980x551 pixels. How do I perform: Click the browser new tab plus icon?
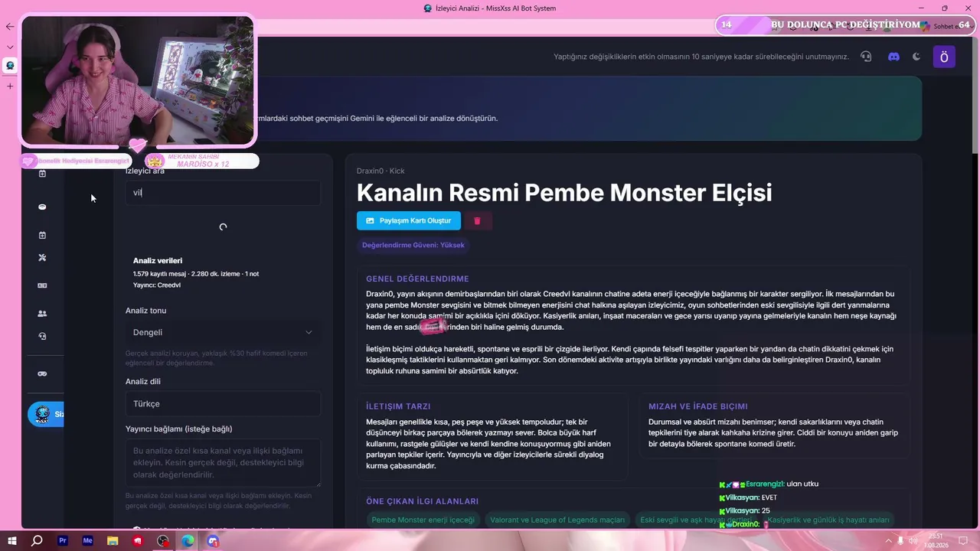(x=10, y=86)
